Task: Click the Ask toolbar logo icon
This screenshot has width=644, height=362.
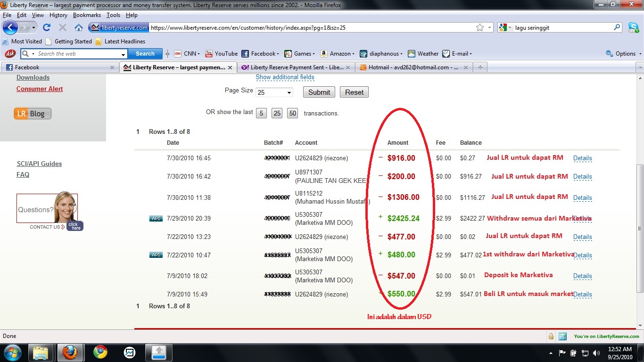Action: (x=10, y=53)
